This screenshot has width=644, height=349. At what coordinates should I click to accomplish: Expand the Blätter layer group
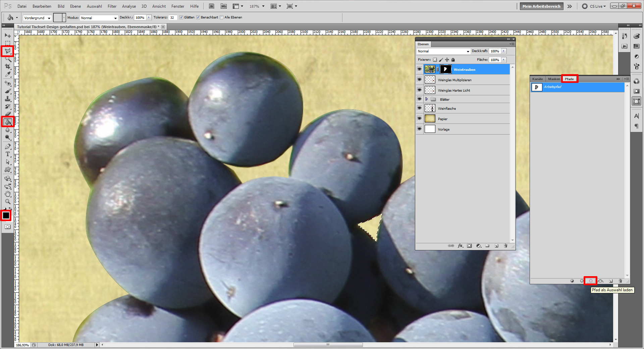click(x=427, y=99)
